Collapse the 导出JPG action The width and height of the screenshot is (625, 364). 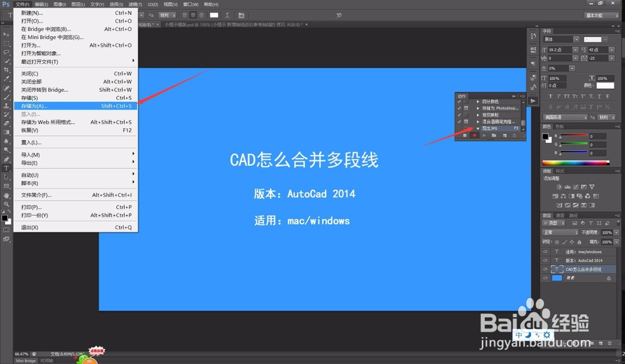tap(478, 129)
